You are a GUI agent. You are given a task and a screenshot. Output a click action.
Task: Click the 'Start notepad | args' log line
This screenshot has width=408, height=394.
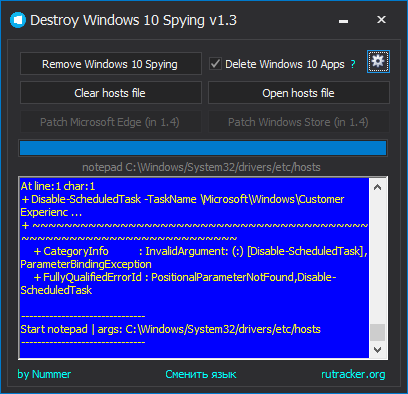(x=170, y=329)
